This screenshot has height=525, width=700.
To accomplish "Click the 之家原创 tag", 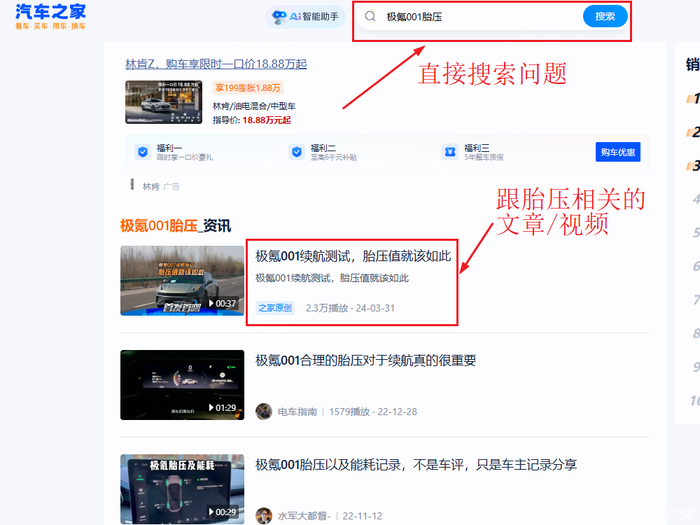I will 275,308.
